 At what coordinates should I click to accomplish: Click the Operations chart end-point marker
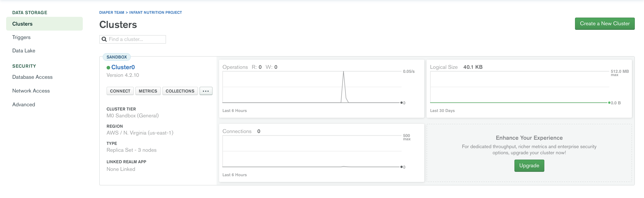coord(402,103)
